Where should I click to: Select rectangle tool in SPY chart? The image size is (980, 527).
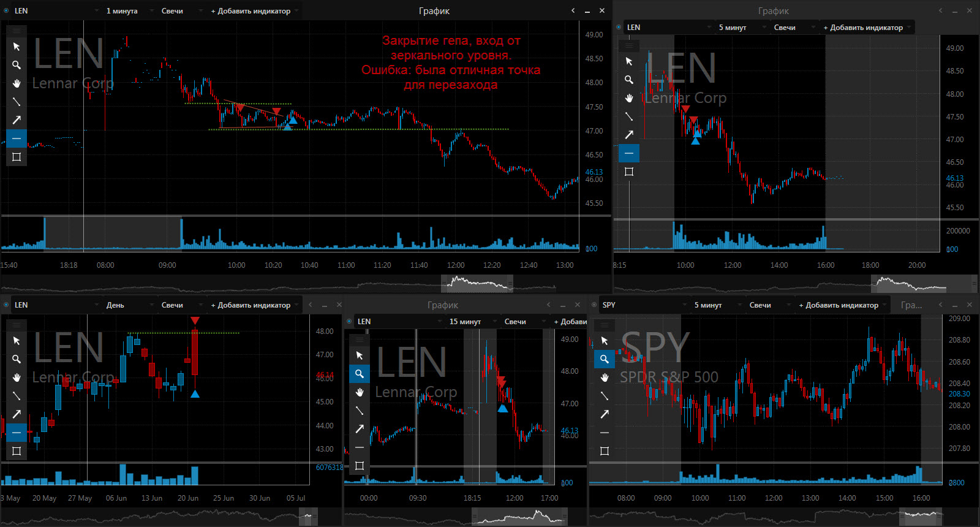click(605, 451)
